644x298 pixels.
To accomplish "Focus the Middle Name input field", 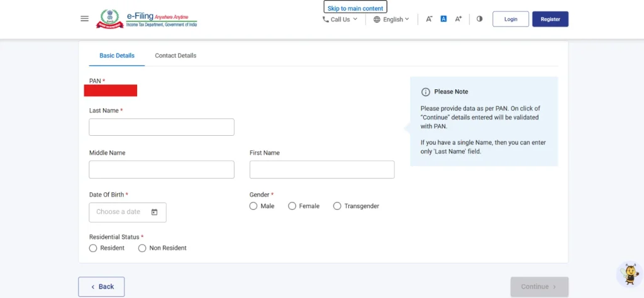I will [x=162, y=170].
